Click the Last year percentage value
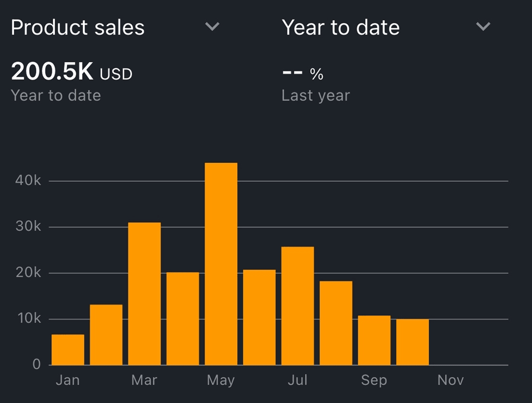 tap(303, 74)
